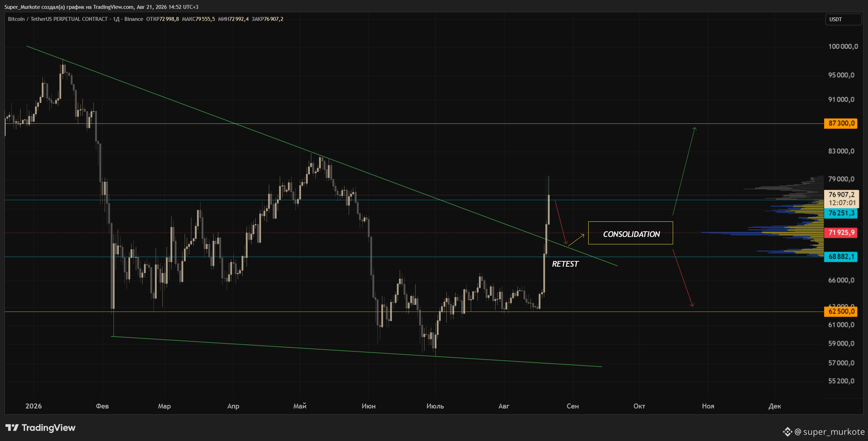This screenshot has height=441, width=868.
Task: Click the Binance logo beside @super_murkote
Action: coord(787,432)
